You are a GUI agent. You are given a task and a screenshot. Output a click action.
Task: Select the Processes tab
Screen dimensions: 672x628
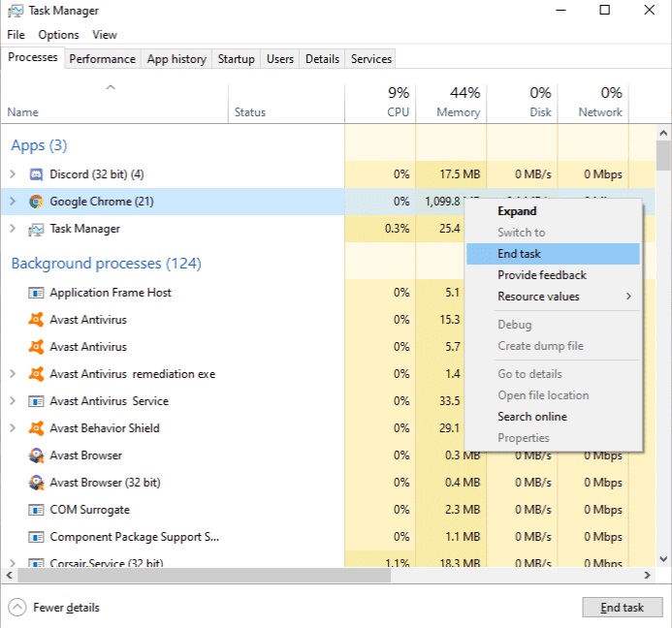[x=33, y=57]
